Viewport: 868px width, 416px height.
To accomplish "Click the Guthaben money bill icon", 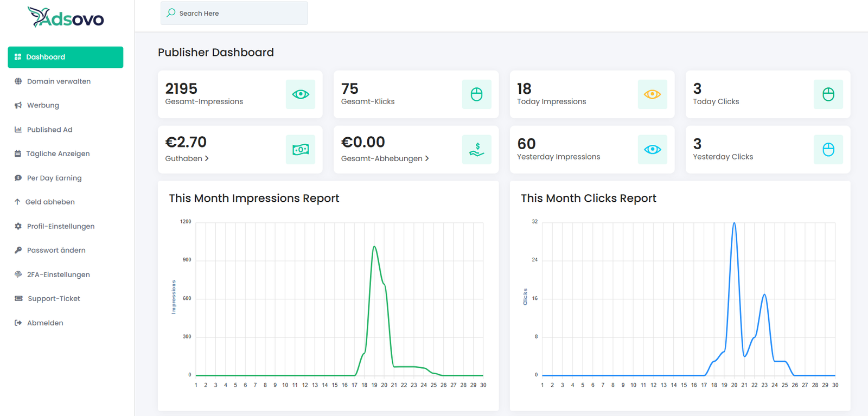I will (301, 150).
